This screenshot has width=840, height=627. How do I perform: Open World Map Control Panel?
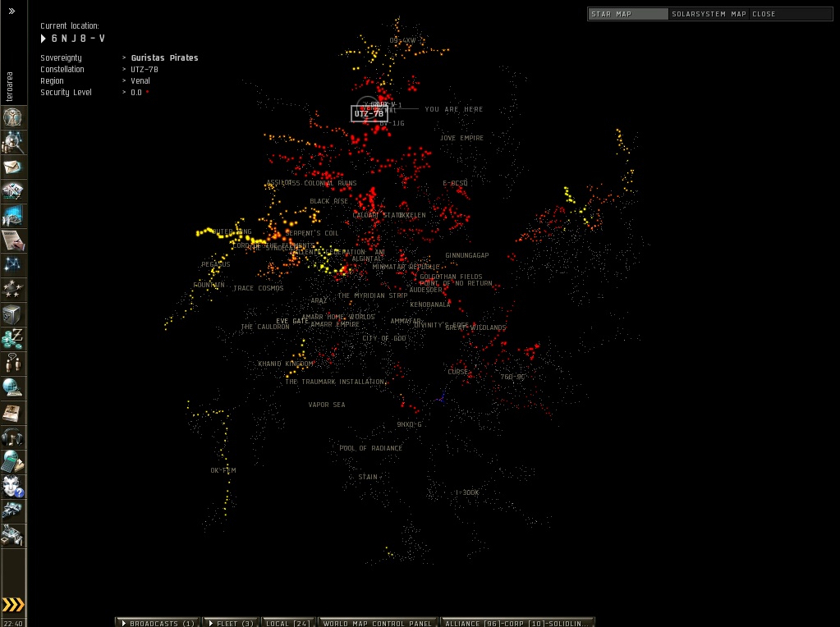(377, 623)
